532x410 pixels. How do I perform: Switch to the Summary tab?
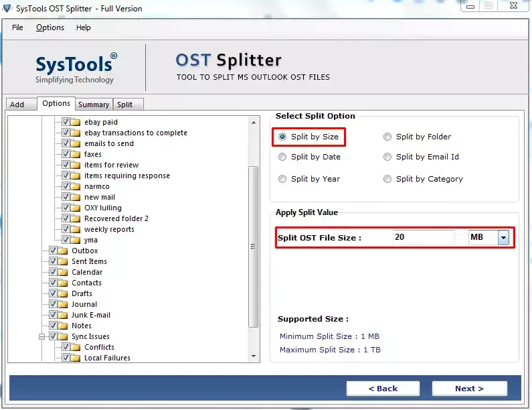click(94, 105)
